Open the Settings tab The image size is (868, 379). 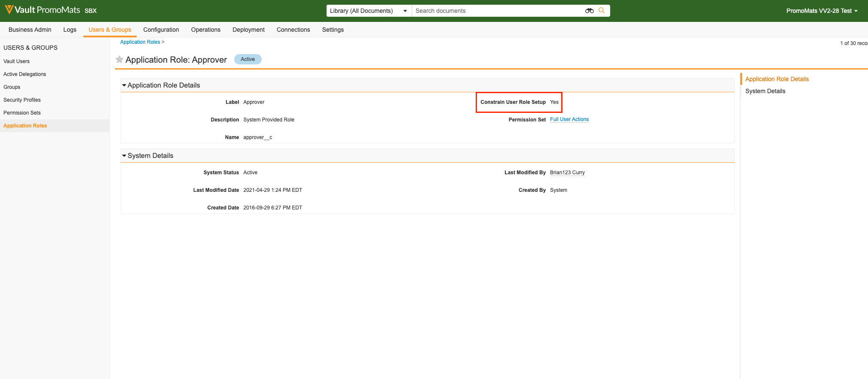click(x=333, y=30)
